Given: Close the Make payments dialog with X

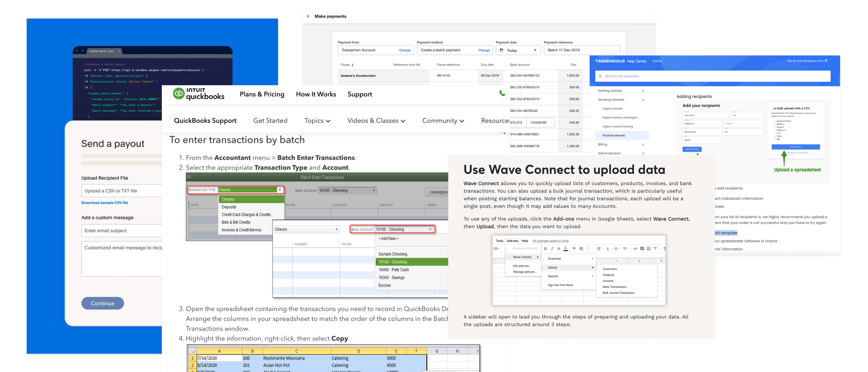Looking at the screenshot, I should (308, 16).
